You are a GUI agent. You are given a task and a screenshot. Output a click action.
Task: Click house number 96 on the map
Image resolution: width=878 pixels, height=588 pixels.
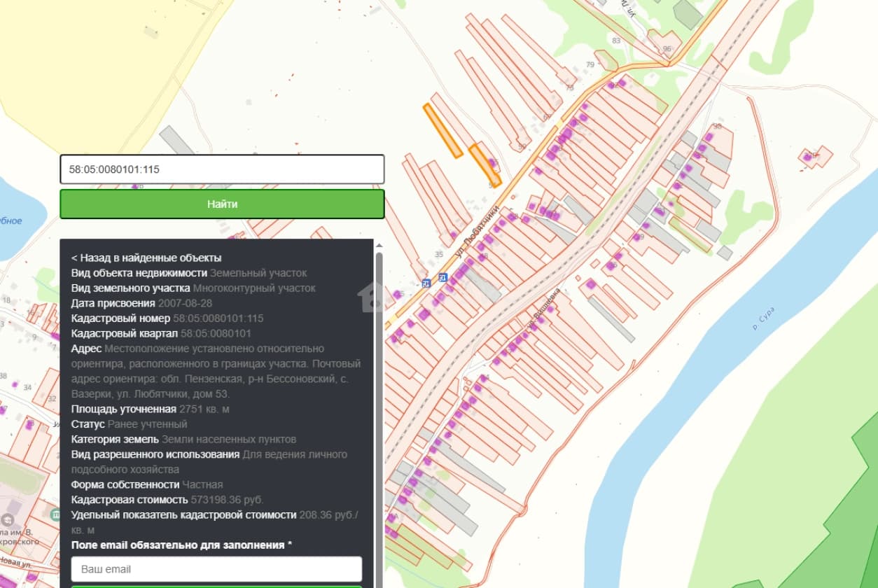coord(667,49)
